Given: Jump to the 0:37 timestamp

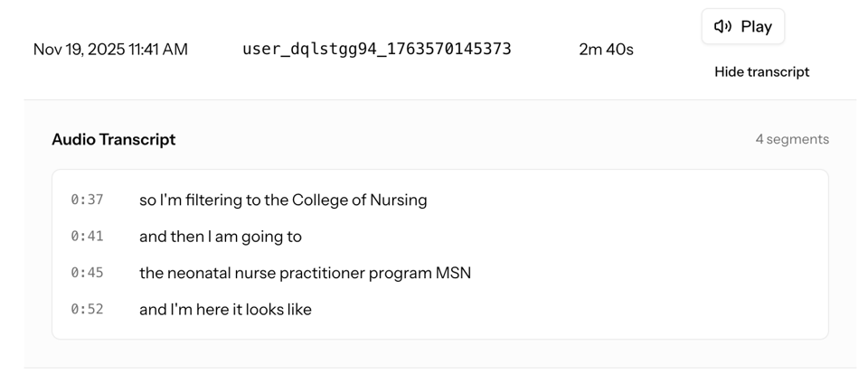Looking at the screenshot, I should [87, 200].
